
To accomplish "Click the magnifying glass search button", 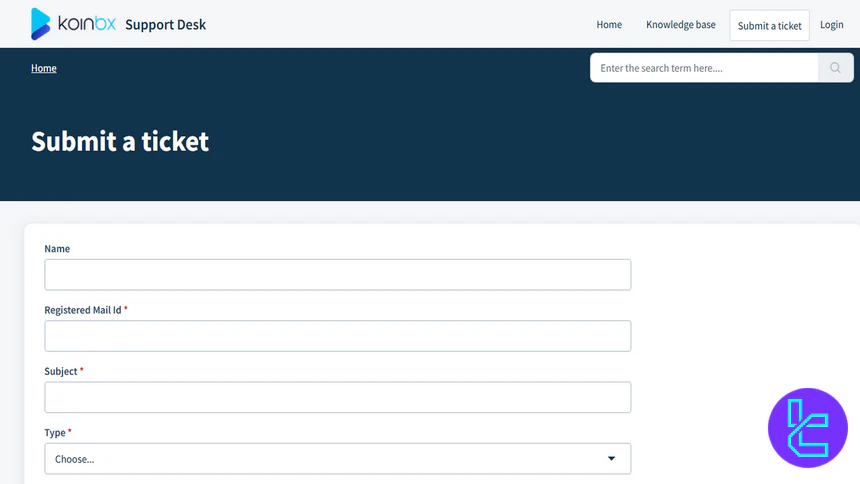I will tap(835, 68).
